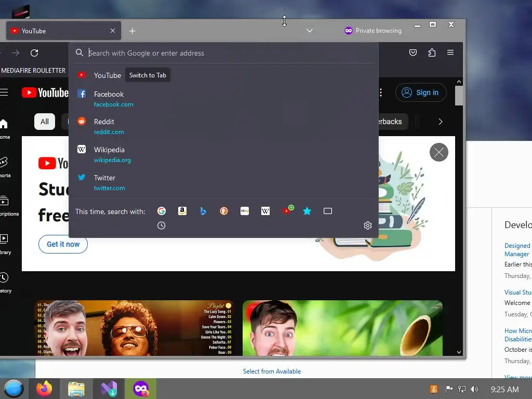Open a new tab
Image resolution: width=532 pixels, height=399 pixels.
coord(132,31)
